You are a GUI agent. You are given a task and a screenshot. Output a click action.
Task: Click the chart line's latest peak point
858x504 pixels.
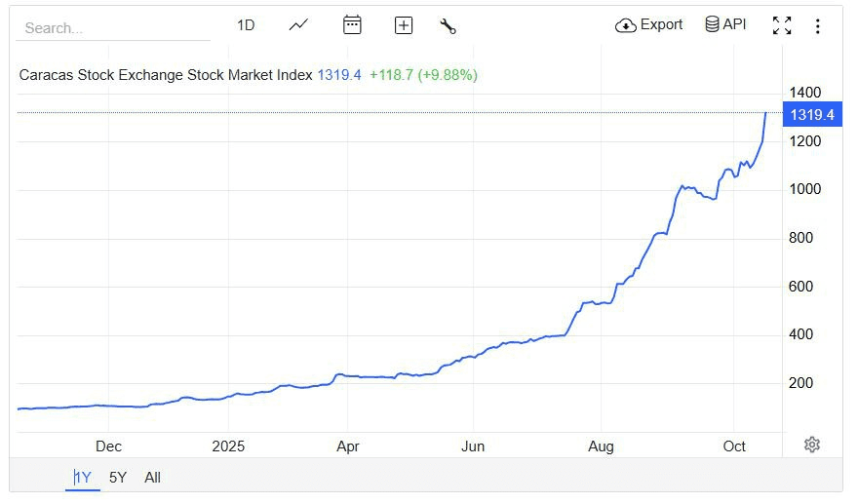765,114
